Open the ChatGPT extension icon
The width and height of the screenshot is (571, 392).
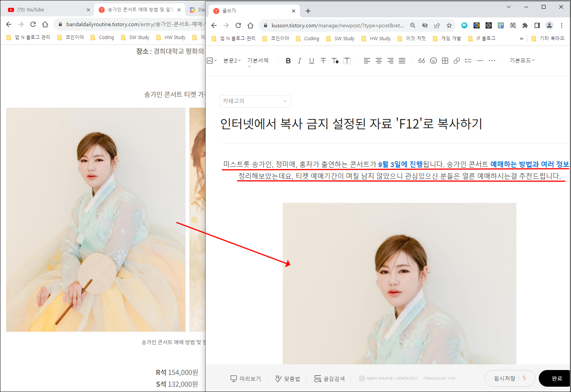pyautogui.click(x=489, y=25)
